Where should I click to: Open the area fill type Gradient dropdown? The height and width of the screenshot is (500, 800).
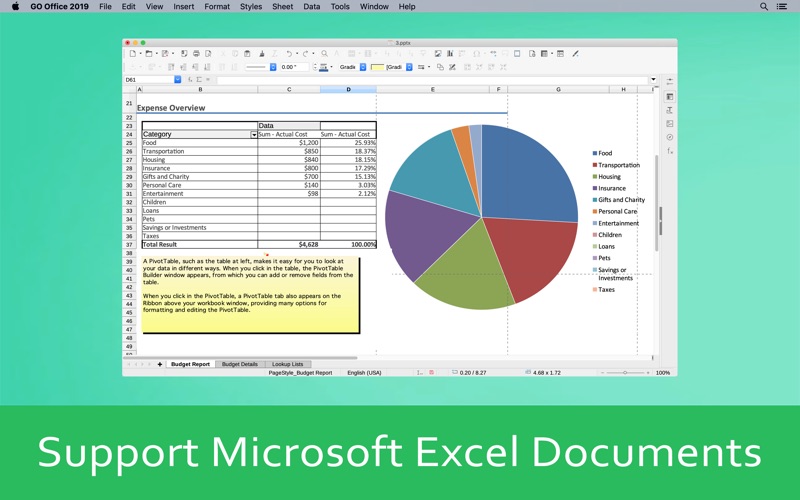click(363, 67)
